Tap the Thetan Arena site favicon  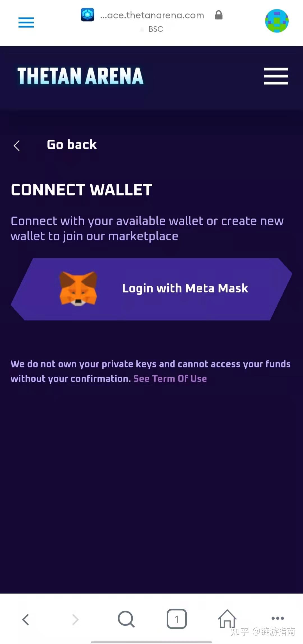coord(88,15)
